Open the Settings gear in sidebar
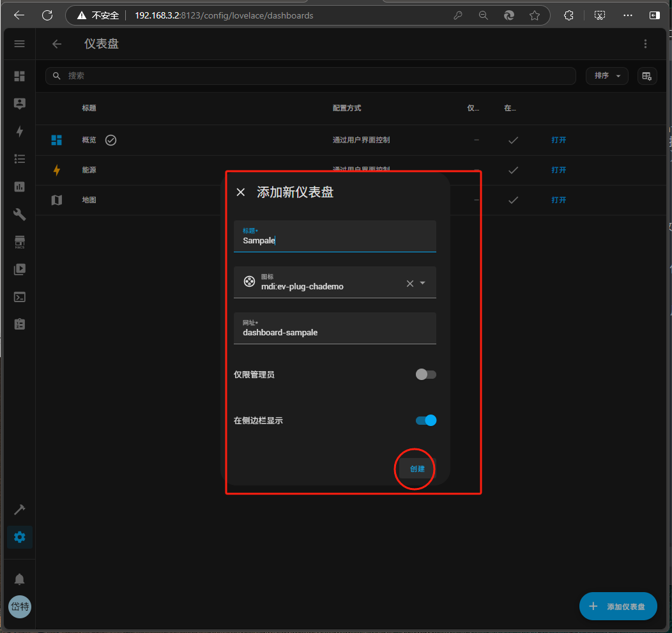 point(19,537)
